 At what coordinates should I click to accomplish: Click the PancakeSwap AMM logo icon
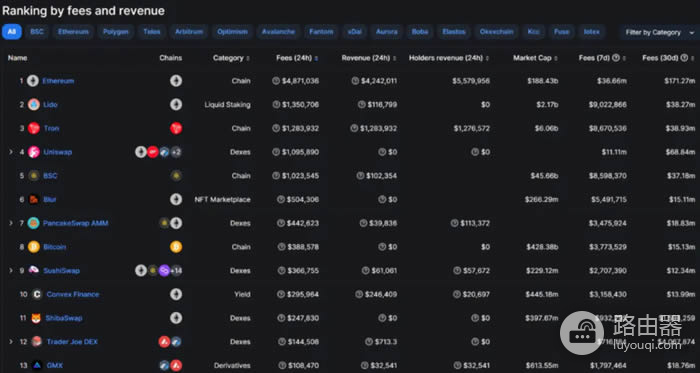pyautogui.click(x=33, y=223)
